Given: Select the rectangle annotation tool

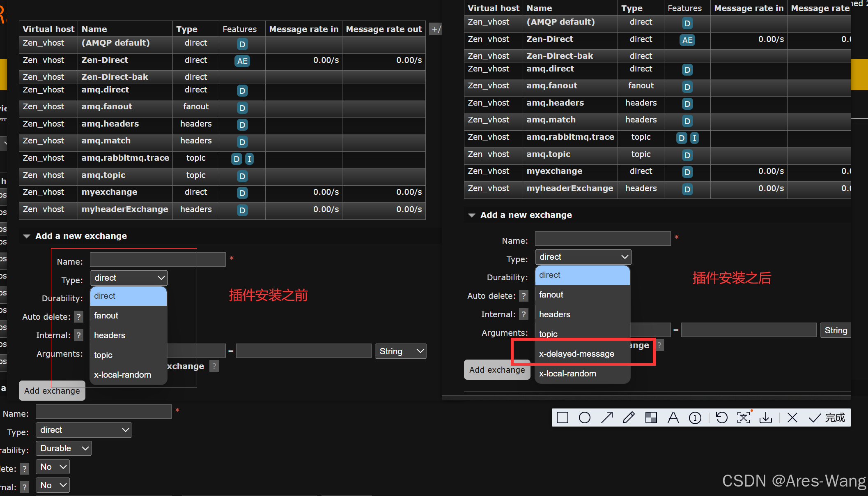Looking at the screenshot, I should pos(563,418).
